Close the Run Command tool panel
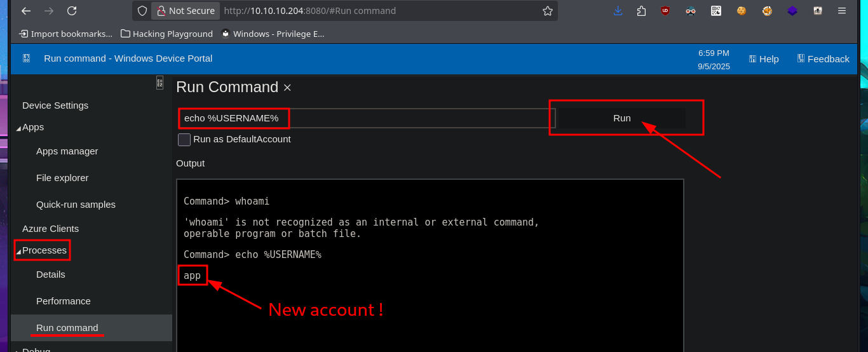Image resolution: width=868 pixels, height=352 pixels. point(287,88)
